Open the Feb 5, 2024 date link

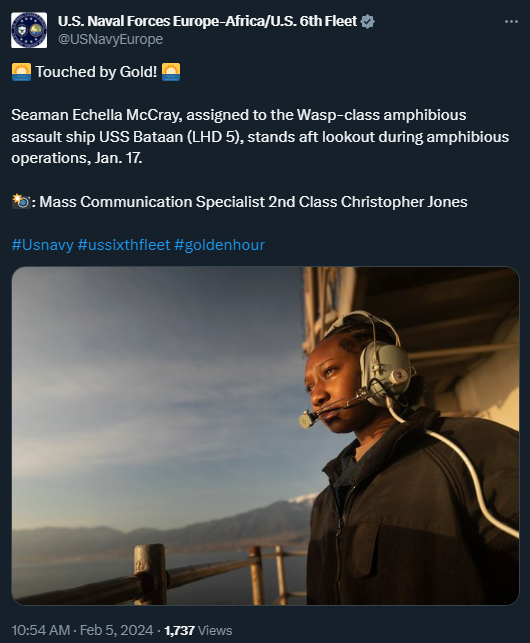click(116, 630)
